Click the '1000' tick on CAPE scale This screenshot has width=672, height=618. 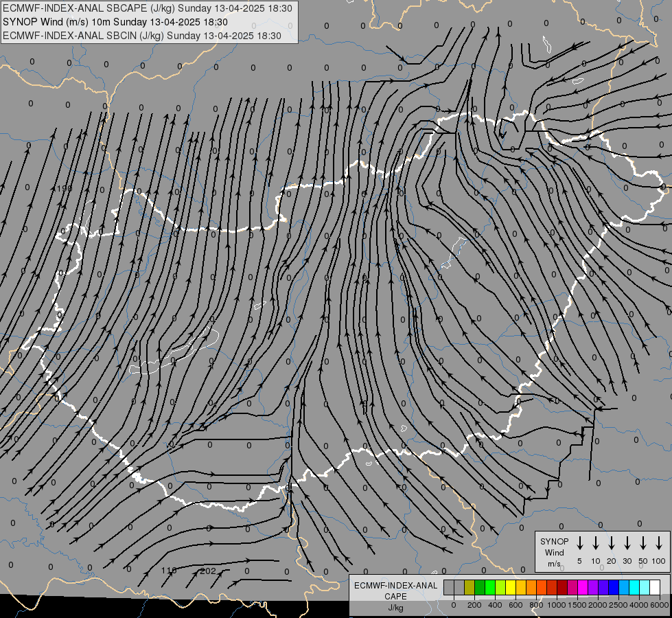pyautogui.click(x=557, y=605)
